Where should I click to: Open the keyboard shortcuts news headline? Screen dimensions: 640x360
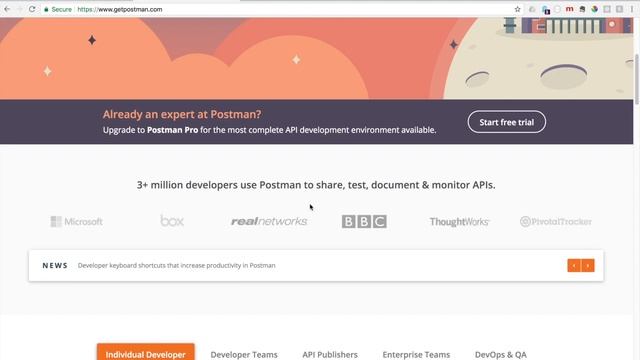[176, 265]
